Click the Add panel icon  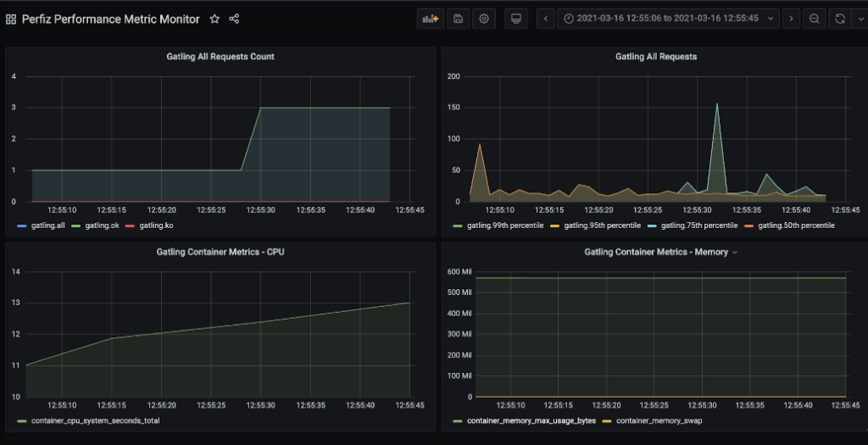point(431,19)
